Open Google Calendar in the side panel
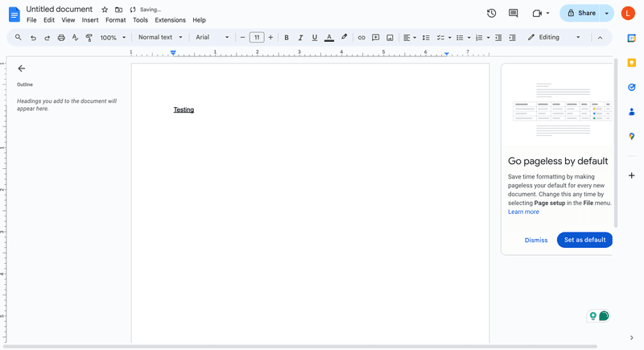This screenshot has width=644, height=350. (631, 38)
